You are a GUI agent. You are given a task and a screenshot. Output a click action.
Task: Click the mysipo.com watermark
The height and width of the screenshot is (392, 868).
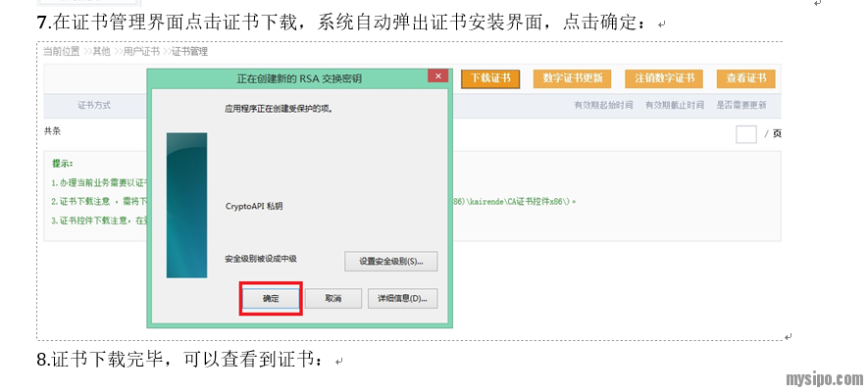[x=824, y=378]
